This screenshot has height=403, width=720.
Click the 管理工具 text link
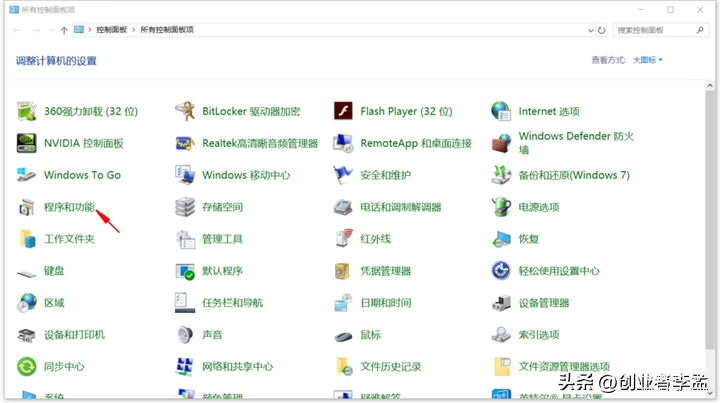pos(222,239)
